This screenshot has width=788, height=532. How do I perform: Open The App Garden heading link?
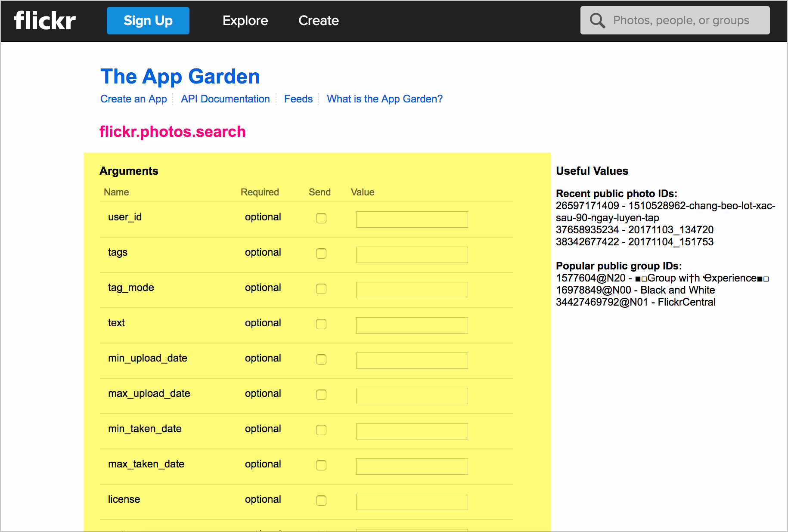180,77
